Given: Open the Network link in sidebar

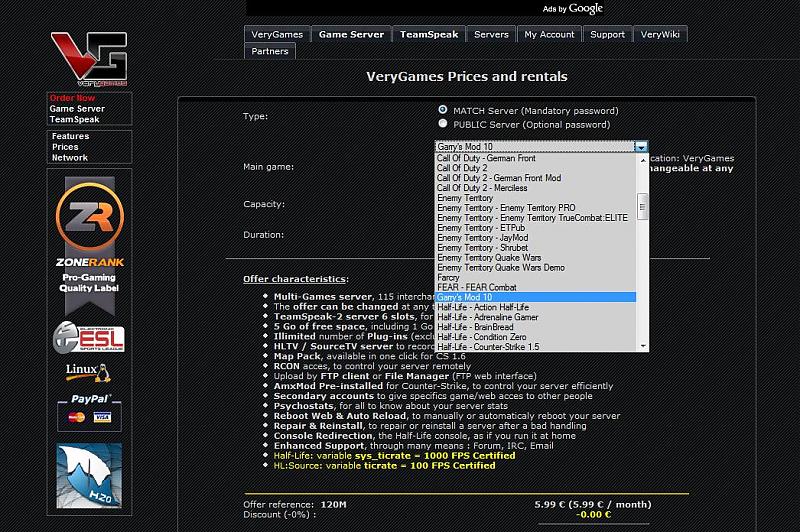Looking at the screenshot, I should tap(70, 158).
